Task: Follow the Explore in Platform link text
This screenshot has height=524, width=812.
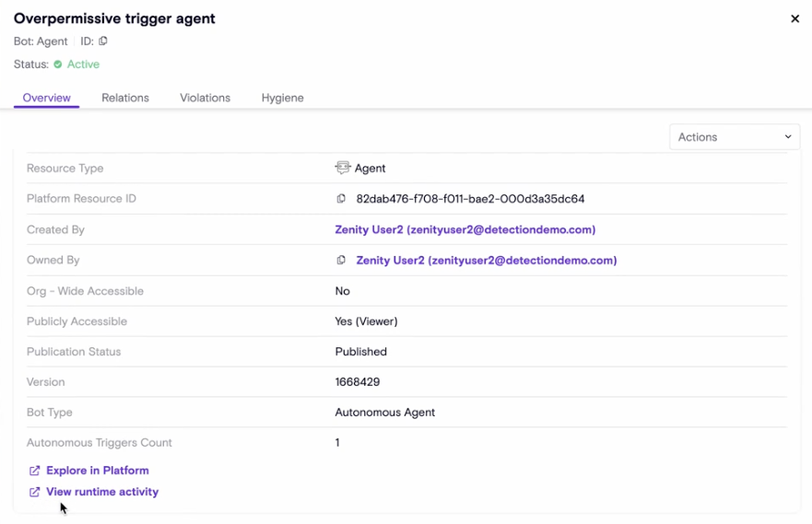Action: (x=97, y=471)
